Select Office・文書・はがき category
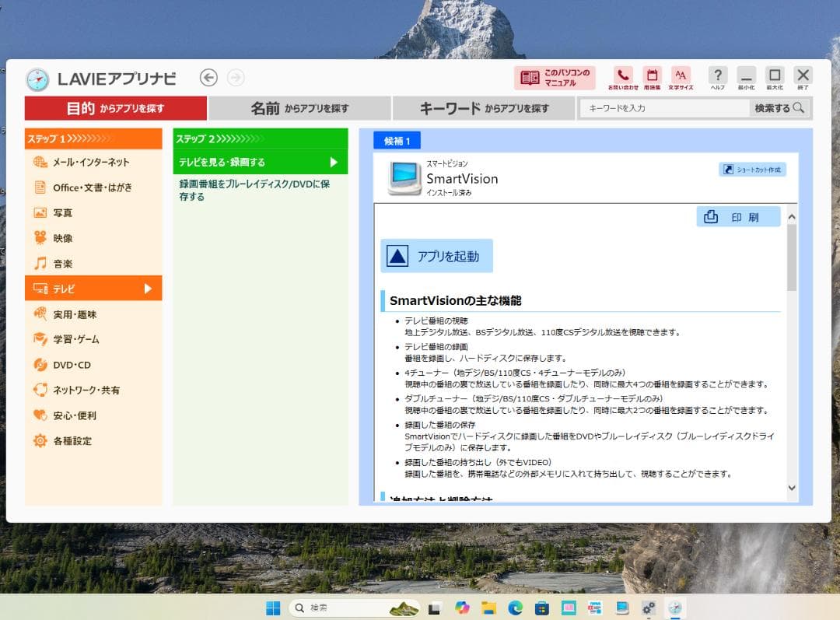The height and width of the screenshot is (620, 840). click(x=93, y=187)
